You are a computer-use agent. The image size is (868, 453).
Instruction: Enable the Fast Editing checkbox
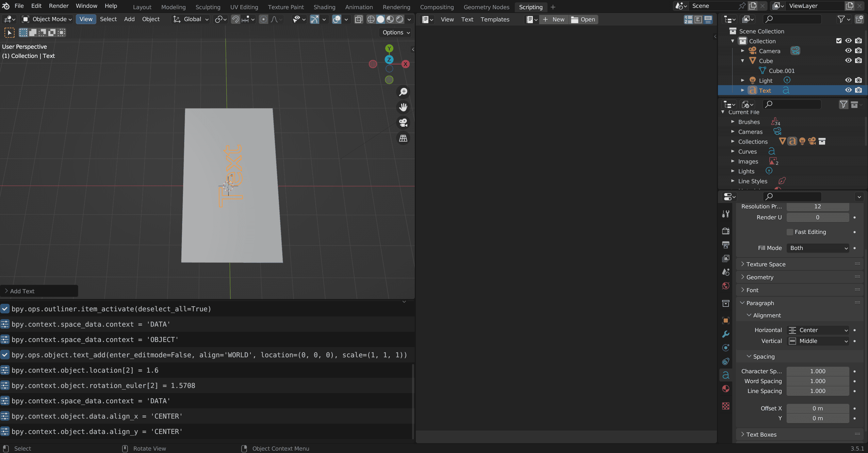pos(790,232)
